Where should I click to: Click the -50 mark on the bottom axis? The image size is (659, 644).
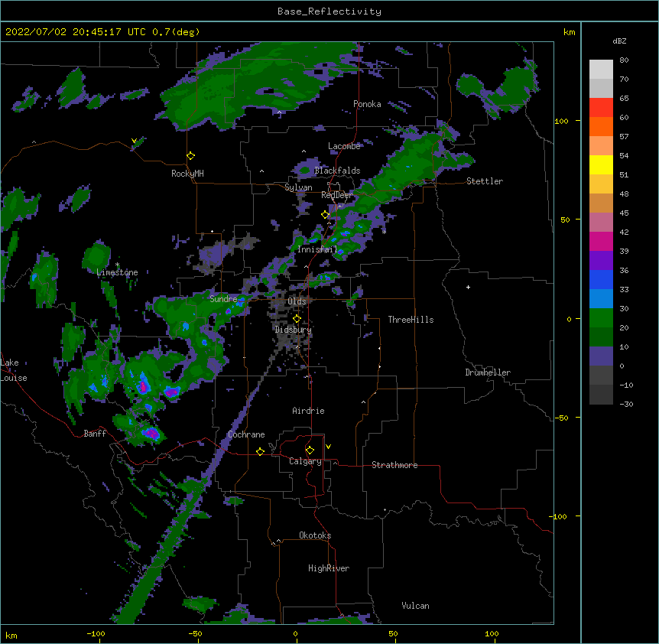click(x=195, y=633)
